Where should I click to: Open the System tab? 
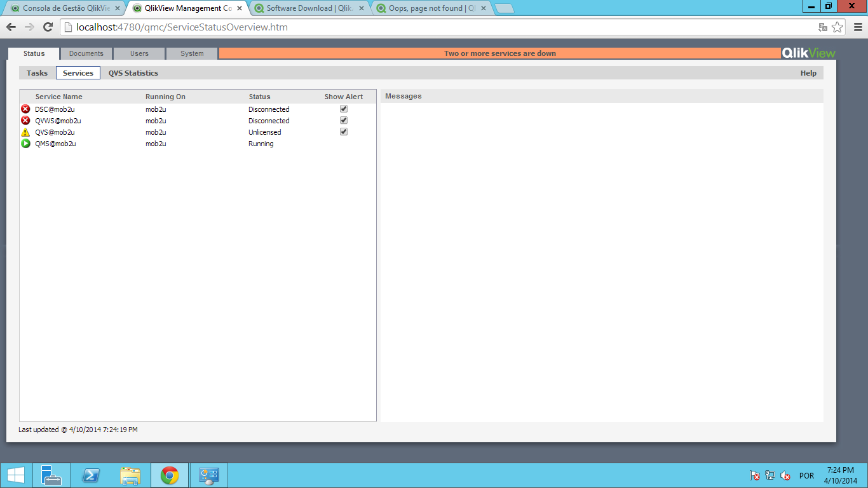[x=192, y=53]
